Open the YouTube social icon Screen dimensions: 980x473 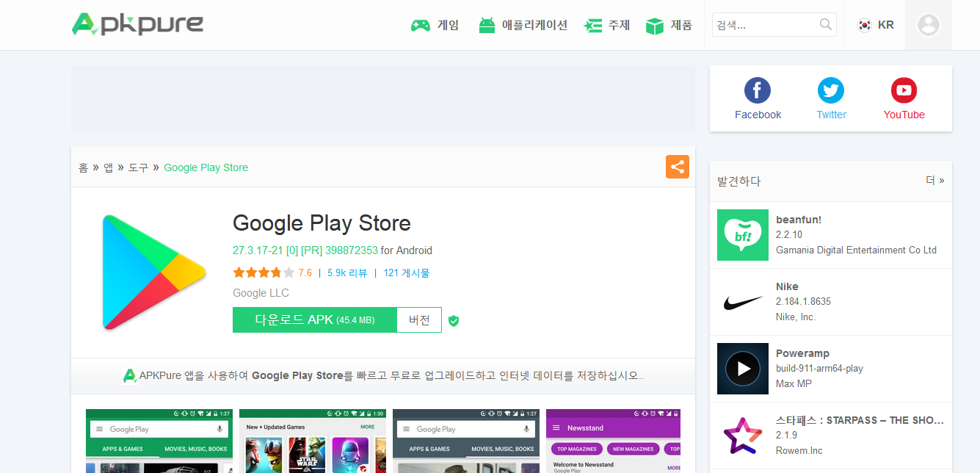(x=904, y=90)
